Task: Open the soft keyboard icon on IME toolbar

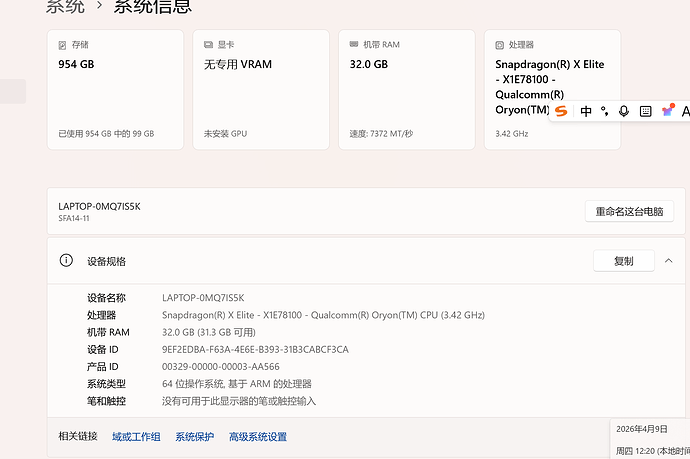Action: 646,111
